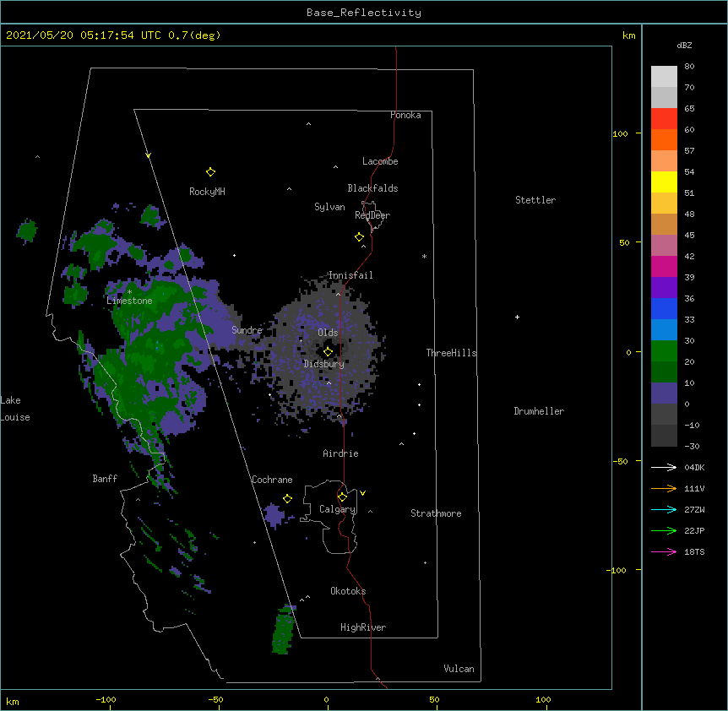The width and height of the screenshot is (728, 711).
Task: Click the yellow diamond marker above RockyMH
Action: point(210,171)
